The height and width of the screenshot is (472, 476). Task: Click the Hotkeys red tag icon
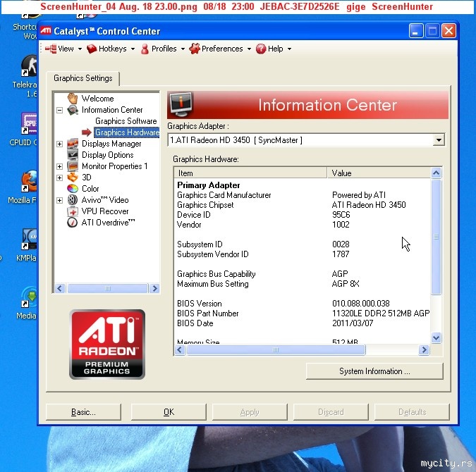point(92,49)
